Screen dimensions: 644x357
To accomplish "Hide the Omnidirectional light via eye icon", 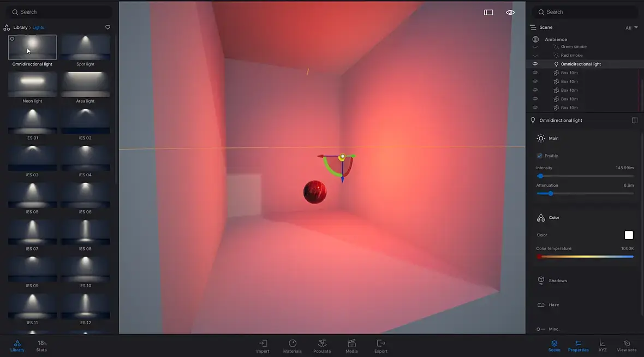I will [535, 64].
